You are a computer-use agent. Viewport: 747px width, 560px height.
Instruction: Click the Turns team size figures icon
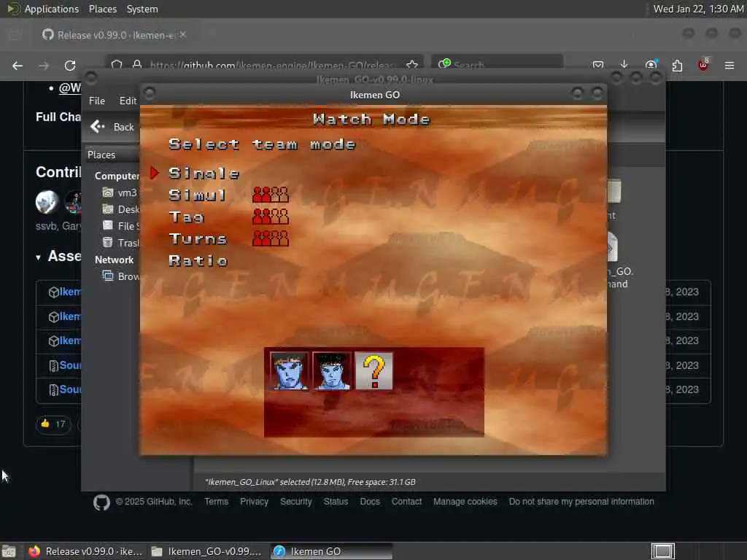tap(271, 238)
